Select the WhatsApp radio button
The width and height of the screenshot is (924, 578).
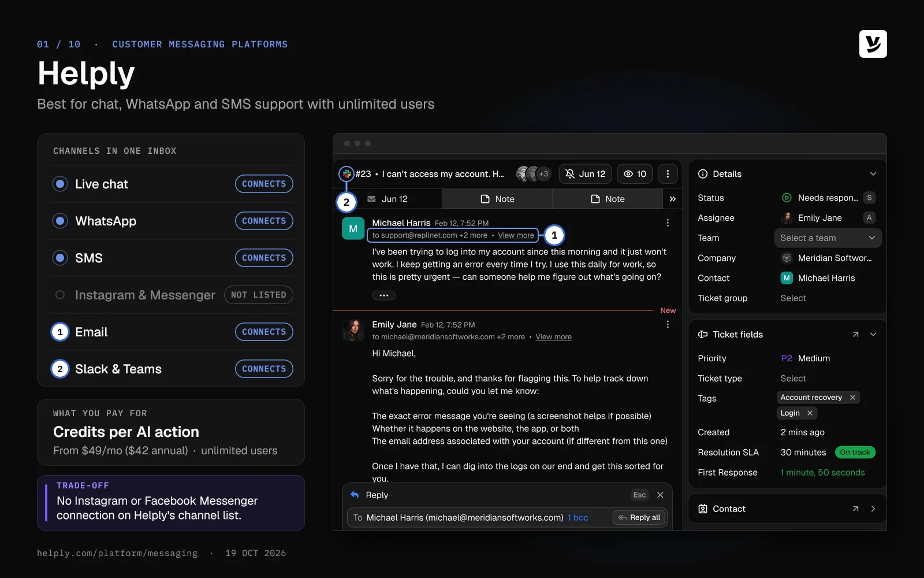tap(60, 221)
